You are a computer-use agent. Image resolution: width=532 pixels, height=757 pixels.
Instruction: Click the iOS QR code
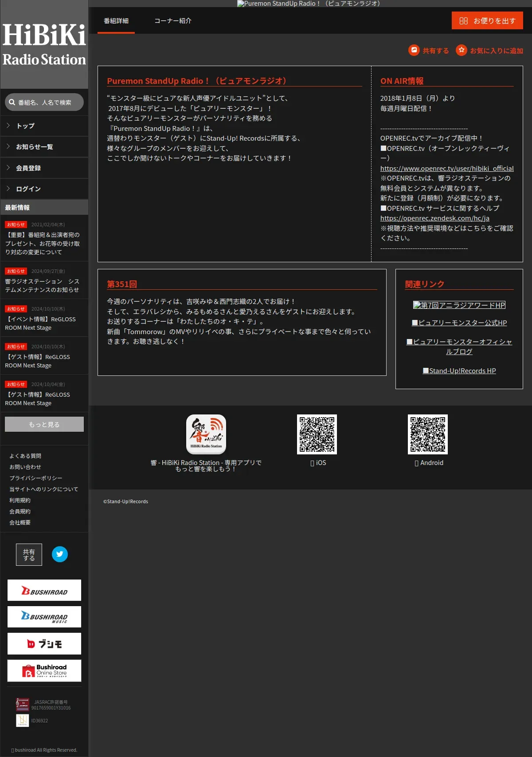click(317, 434)
